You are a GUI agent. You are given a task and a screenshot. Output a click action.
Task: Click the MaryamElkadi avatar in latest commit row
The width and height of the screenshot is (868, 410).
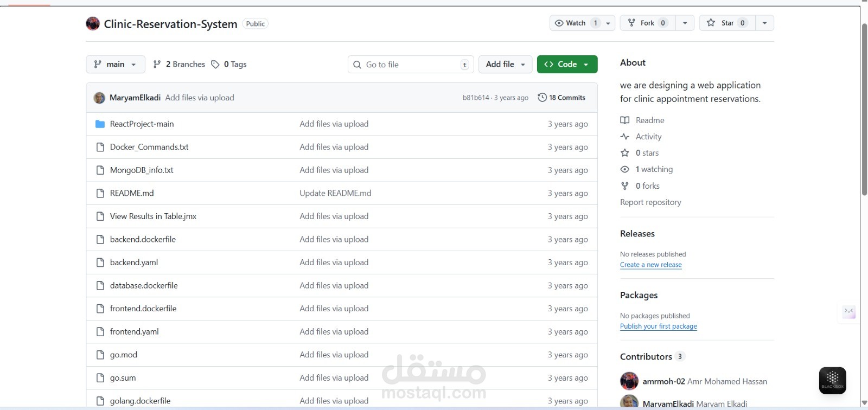[x=99, y=98]
